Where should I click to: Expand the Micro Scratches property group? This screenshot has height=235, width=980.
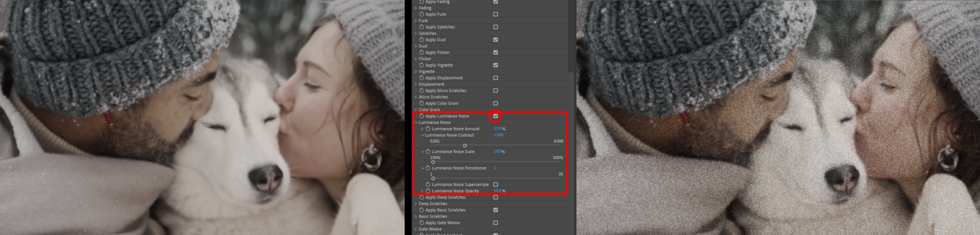[x=416, y=97]
